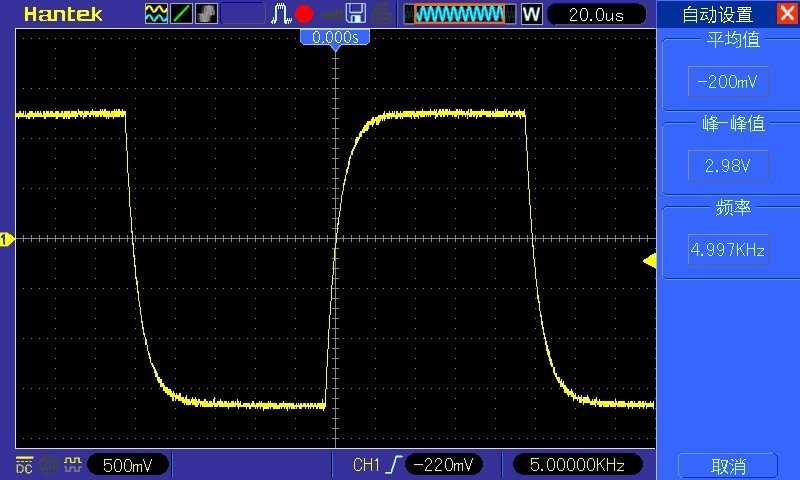Viewport: 800px width, 480px height.
Task: Click the dual-waveform display icon
Action: tap(157, 14)
